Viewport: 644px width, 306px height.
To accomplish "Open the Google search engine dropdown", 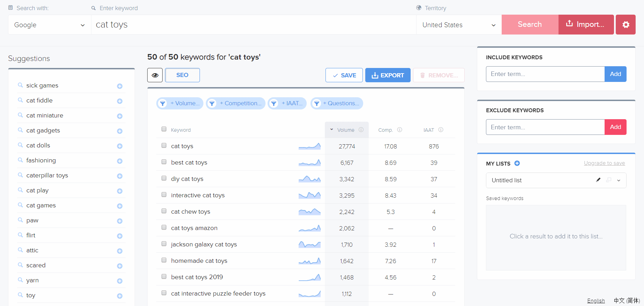I will coord(50,25).
